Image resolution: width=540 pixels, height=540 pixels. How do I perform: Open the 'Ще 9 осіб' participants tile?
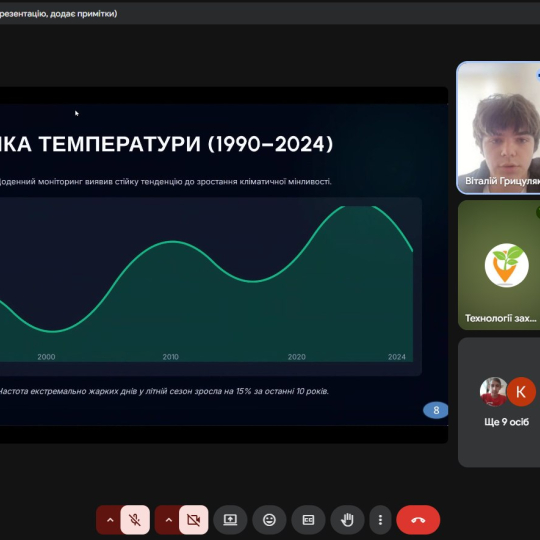499,402
